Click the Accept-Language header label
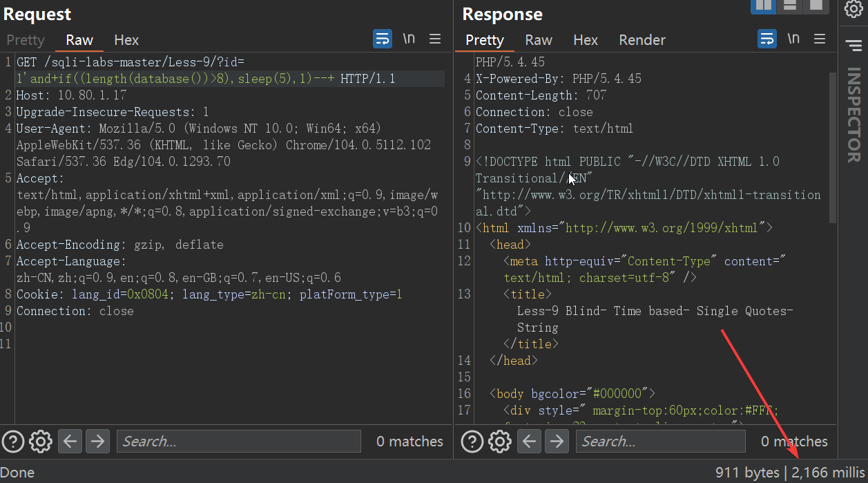868x483 pixels. pyautogui.click(x=72, y=261)
